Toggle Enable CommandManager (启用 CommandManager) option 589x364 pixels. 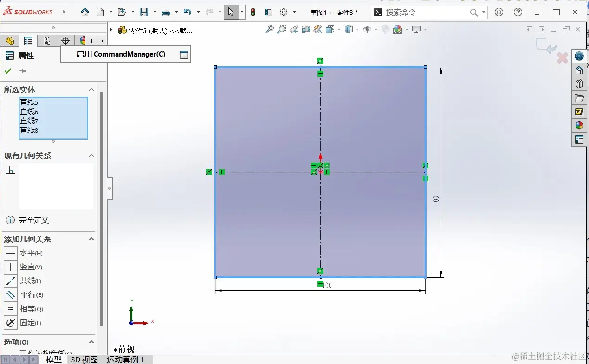pos(125,54)
